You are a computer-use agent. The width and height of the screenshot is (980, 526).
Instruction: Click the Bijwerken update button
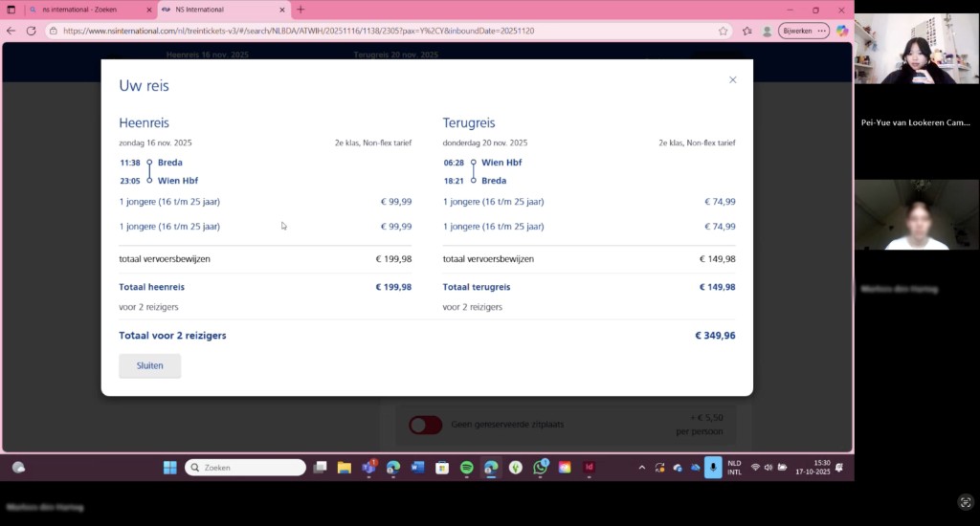(803, 31)
